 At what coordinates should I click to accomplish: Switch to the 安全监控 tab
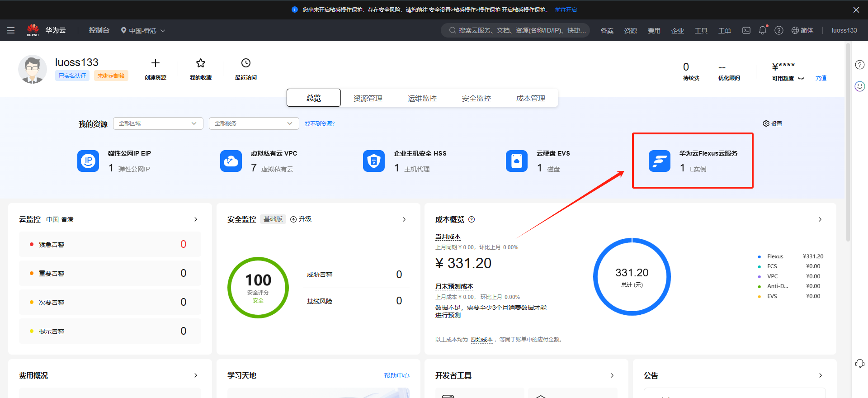tap(476, 98)
